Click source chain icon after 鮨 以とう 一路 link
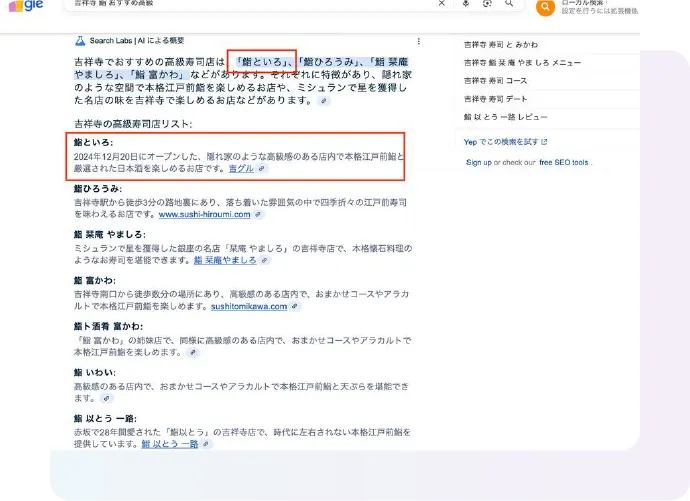 206,444
